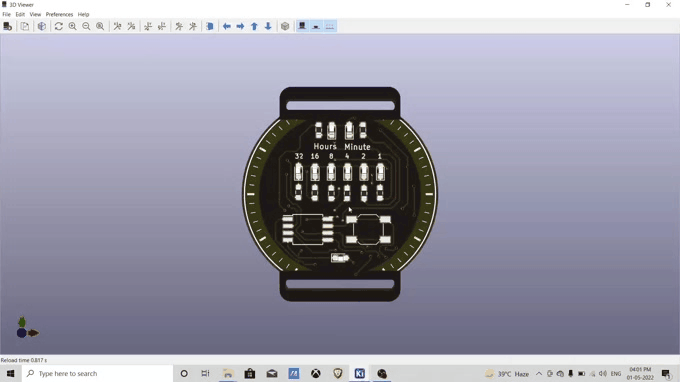Click the ENG language indicator
The height and width of the screenshot is (382, 680).
click(616, 374)
